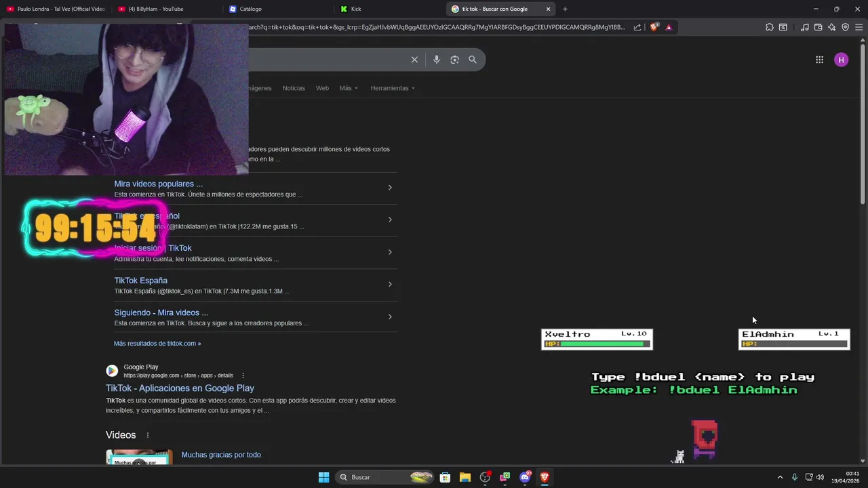Expand chevron for Iniciar sesión TikTok row
868x488 pixels.
pyautogui.click(x=390, y=252)
